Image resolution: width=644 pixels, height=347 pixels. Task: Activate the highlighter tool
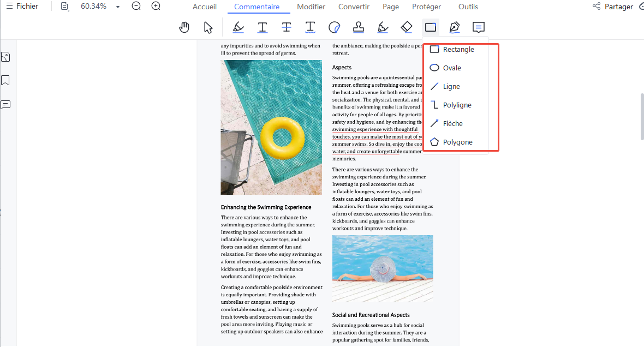point(238,27)
